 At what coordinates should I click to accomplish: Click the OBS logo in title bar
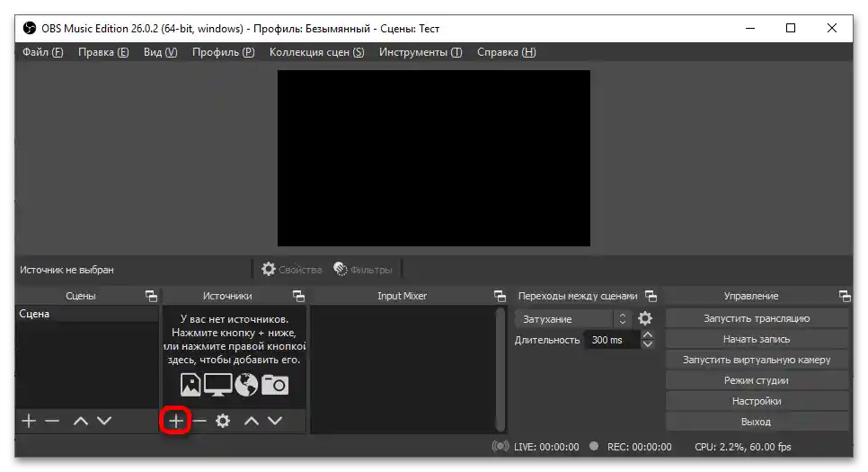30,28
